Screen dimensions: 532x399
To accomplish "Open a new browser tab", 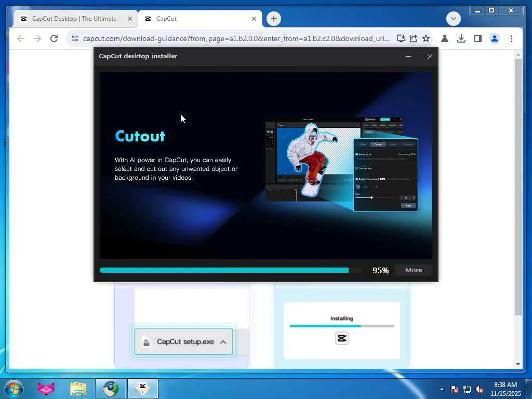I will 274,19.
